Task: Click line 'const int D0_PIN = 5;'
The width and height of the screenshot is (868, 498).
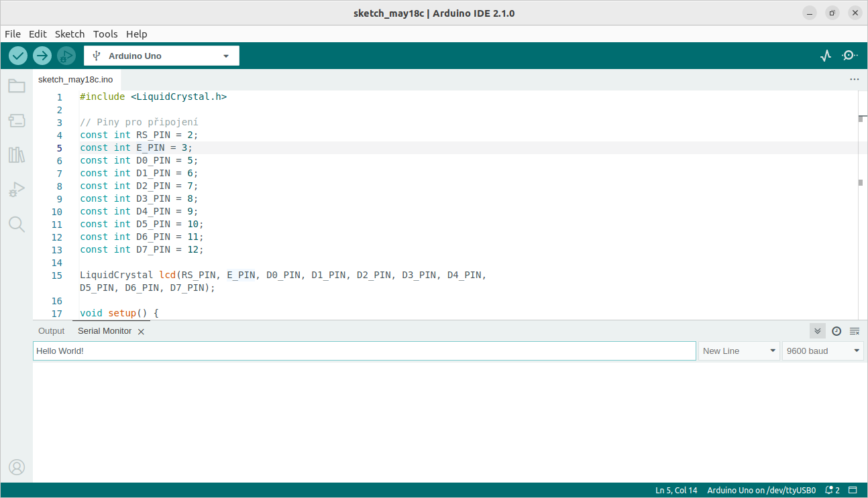Action: (139, 161)
